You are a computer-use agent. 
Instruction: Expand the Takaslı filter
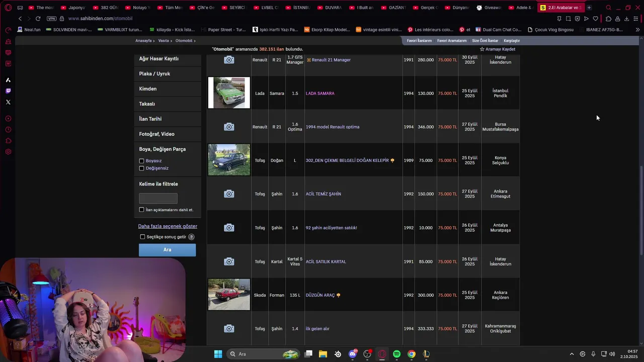pyautogui.click(x=168, y=104)
